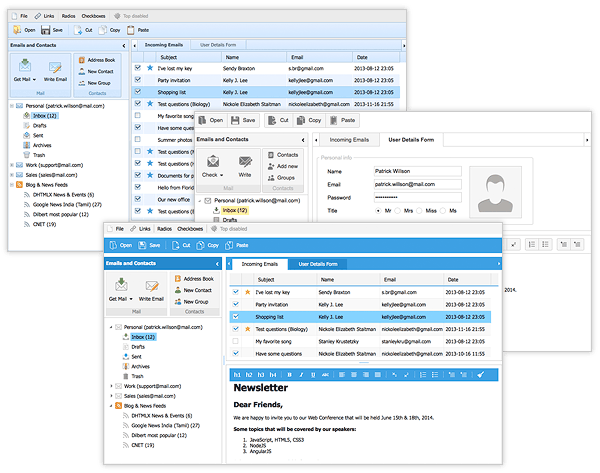Image resolution: width=600 pixels, height=473 pixels.
Task: Uncheck 'I've lost my key' row in front window
Action: click(x=236, y=292)
